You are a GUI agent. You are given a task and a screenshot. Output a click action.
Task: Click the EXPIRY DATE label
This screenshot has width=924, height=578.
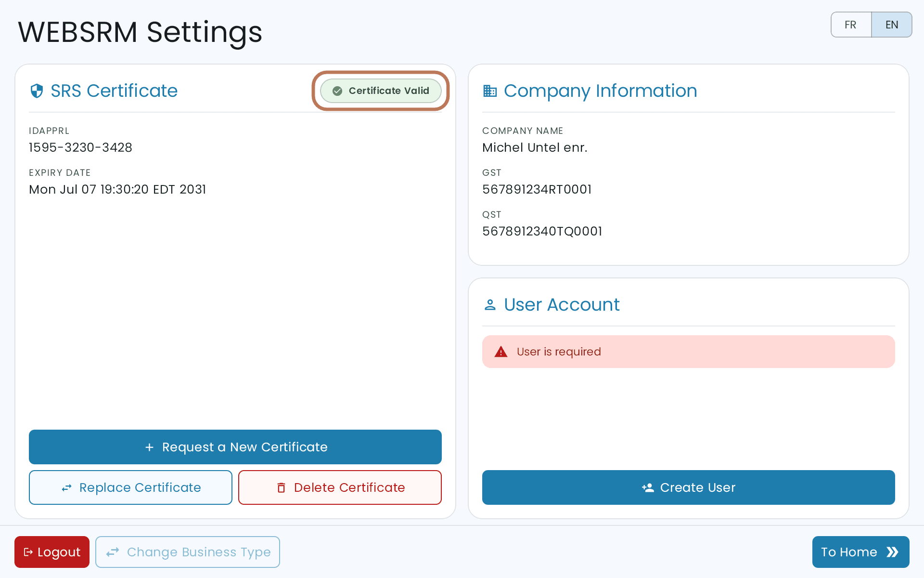click(x=60, y=172)
